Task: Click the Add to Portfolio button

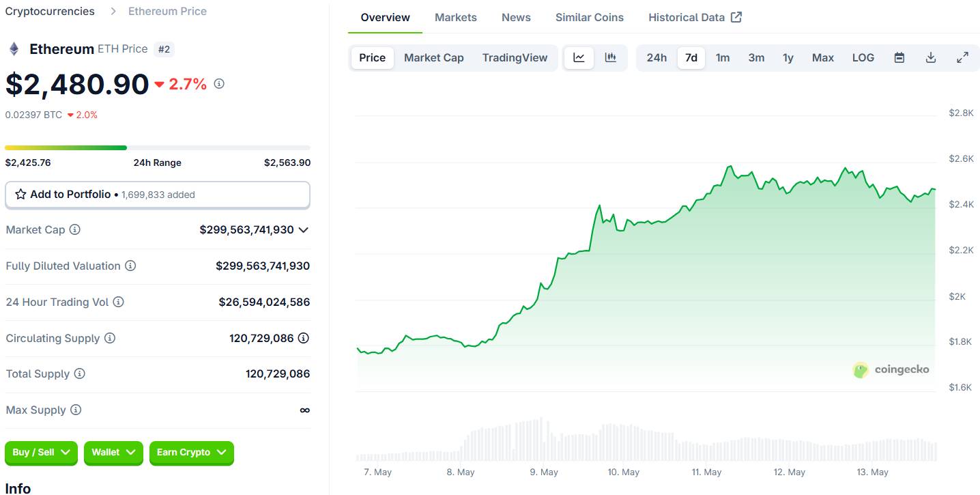Action: (158, 195)
